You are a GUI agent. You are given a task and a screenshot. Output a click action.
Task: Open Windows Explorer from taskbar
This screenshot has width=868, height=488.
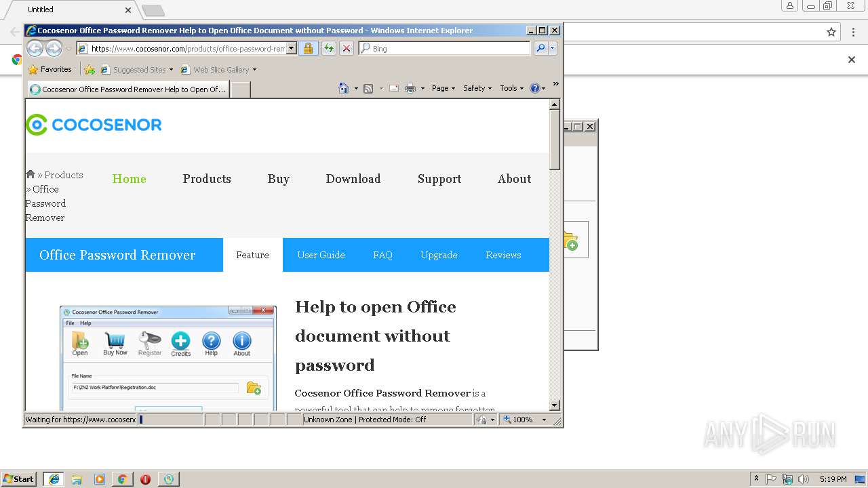click(x=77, y=479)
